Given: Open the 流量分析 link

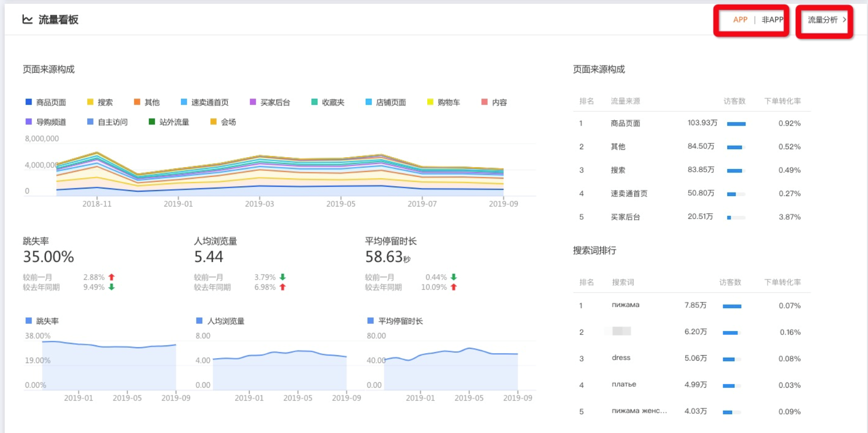Looking at the screenshot, I should [x=823, y=20].
